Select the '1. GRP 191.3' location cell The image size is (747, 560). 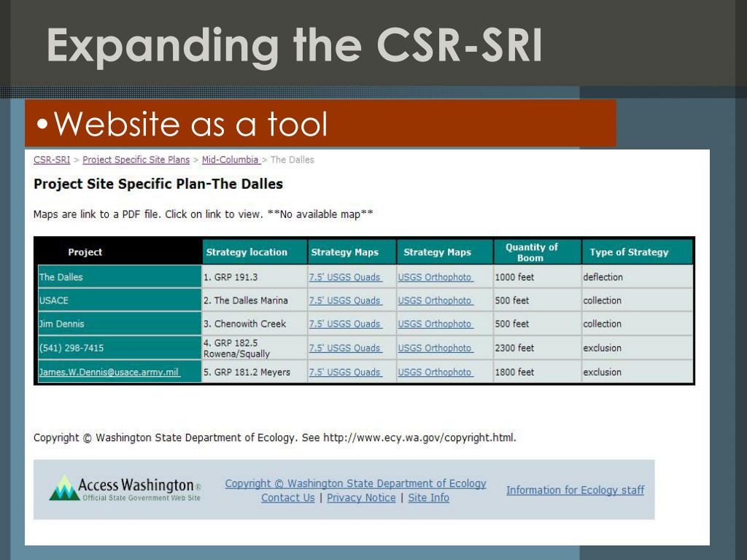(255, 276)
